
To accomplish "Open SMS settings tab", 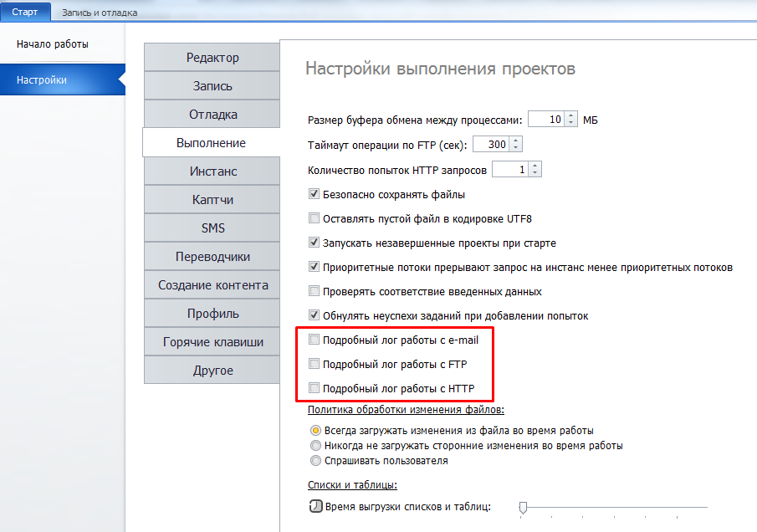I will (x=212, y=228).
